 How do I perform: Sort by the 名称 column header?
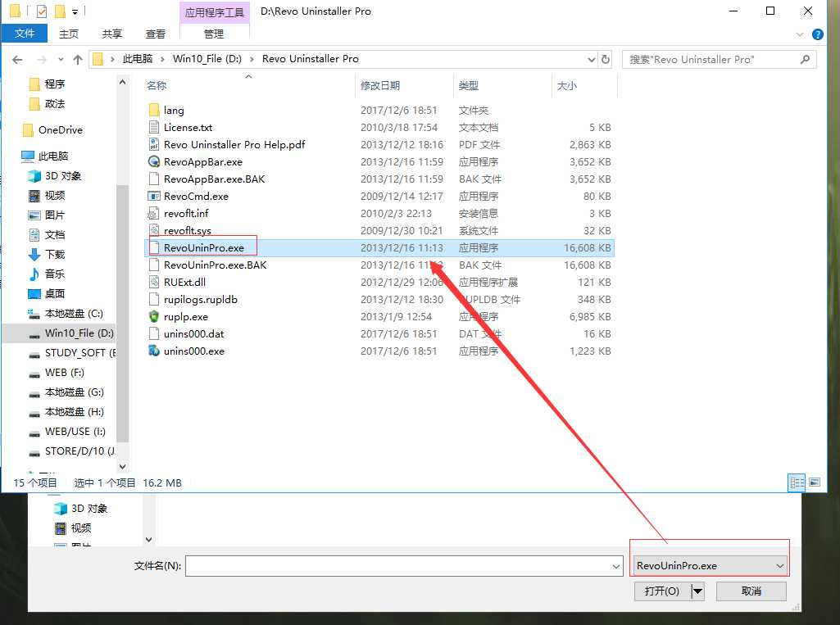[157, 86]
